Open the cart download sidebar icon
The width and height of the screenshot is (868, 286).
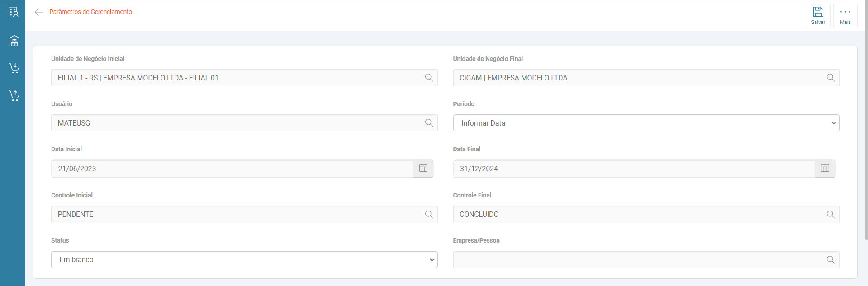click(x=14, y=68)
